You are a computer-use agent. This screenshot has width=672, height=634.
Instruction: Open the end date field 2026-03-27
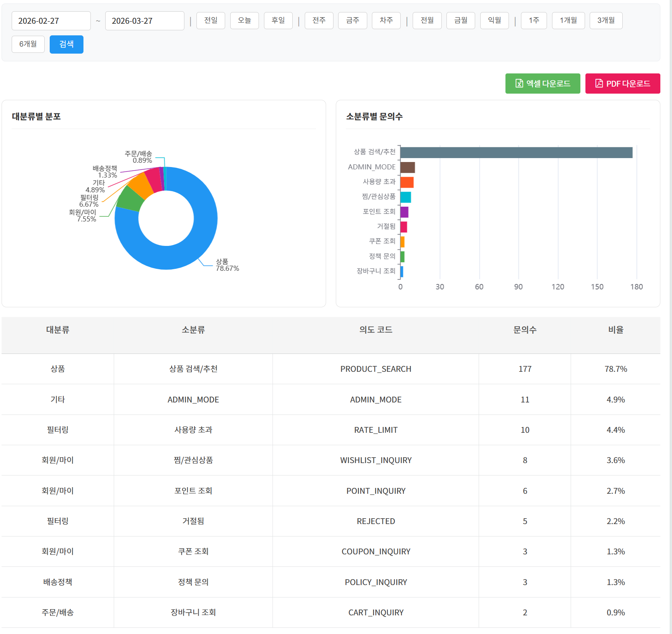tap(144, 21)
